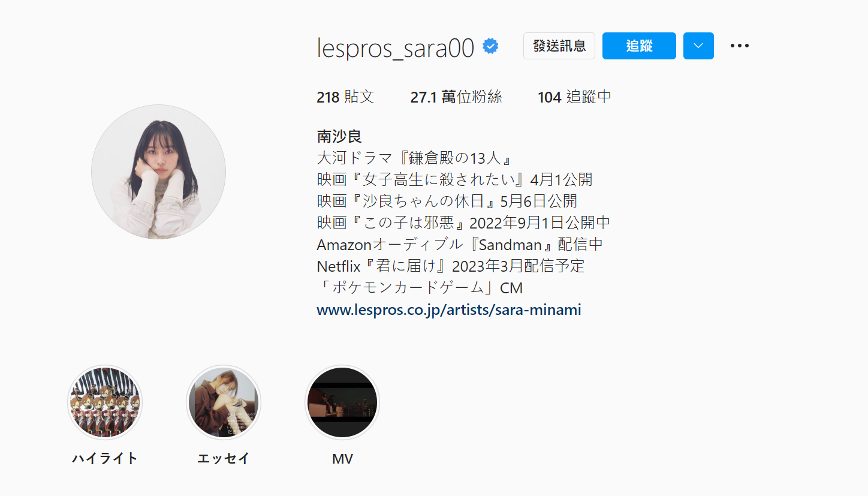Click the lespros_sara00 username heading

(x=396, y=47)
